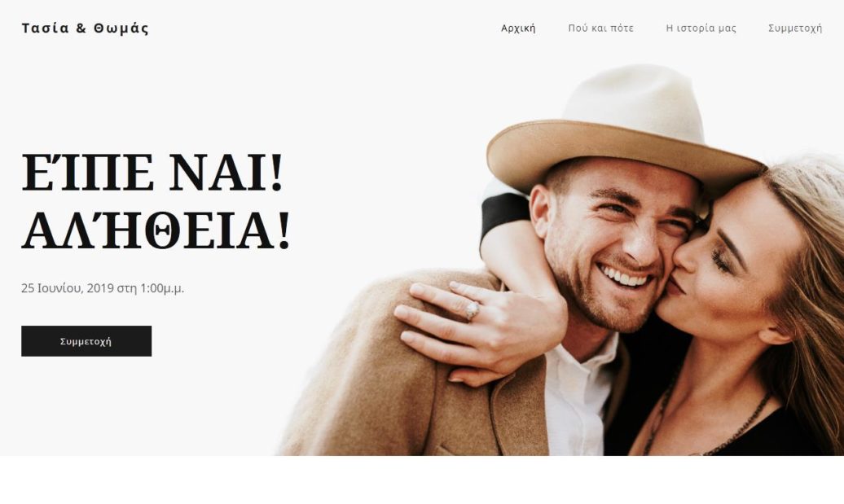The width and height of the screenshot is (844, 504).
Task: Click the ΑΛΉΘΕΙΑ! headline line
Action: [x=156, y=230]
